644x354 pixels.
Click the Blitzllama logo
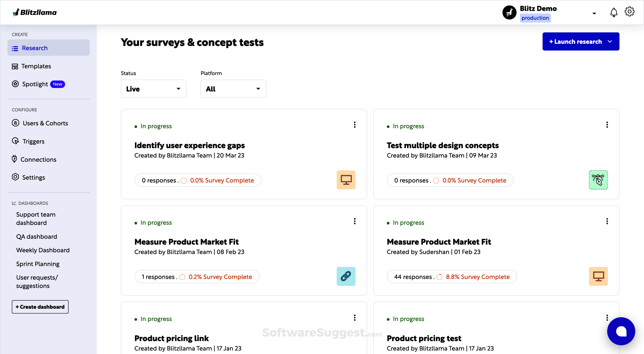35,12
